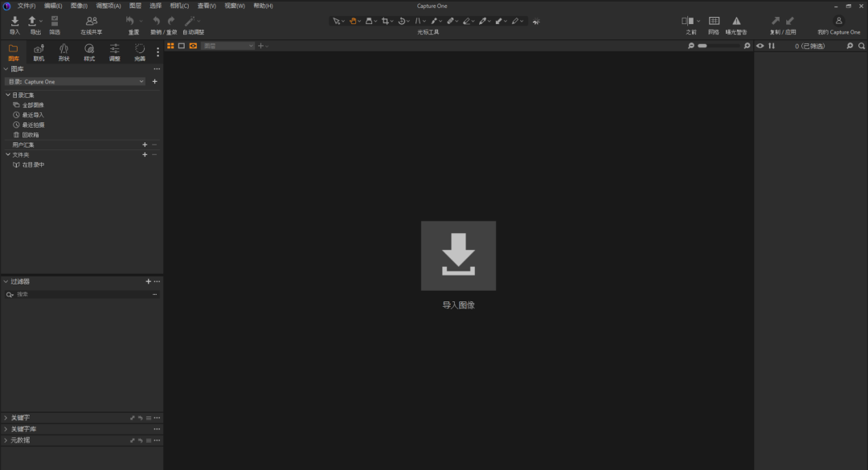
Task: Collapse the 过滤器 panel
Action: (x=6, y=281)
